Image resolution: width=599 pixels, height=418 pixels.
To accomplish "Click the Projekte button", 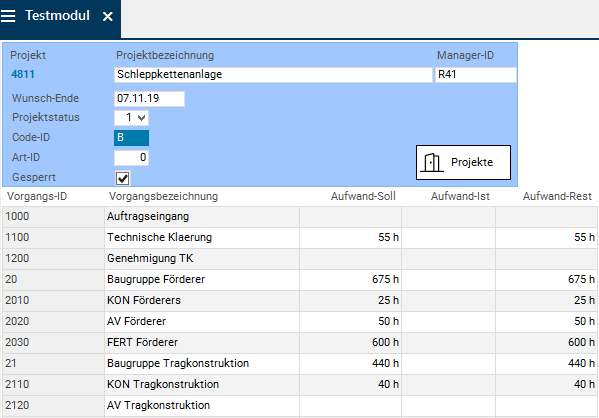I will pos(463,162).
